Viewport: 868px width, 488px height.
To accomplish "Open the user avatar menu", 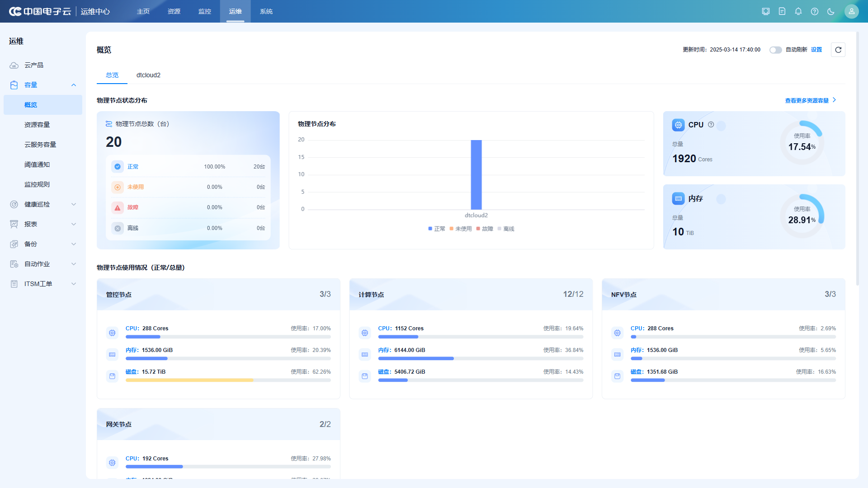I will [852, 11].
